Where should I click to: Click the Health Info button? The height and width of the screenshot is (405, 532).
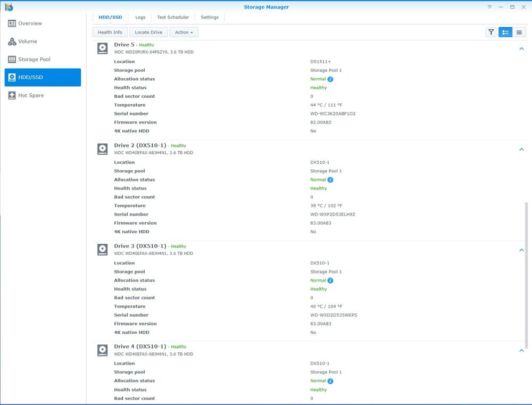click(110, 32)
